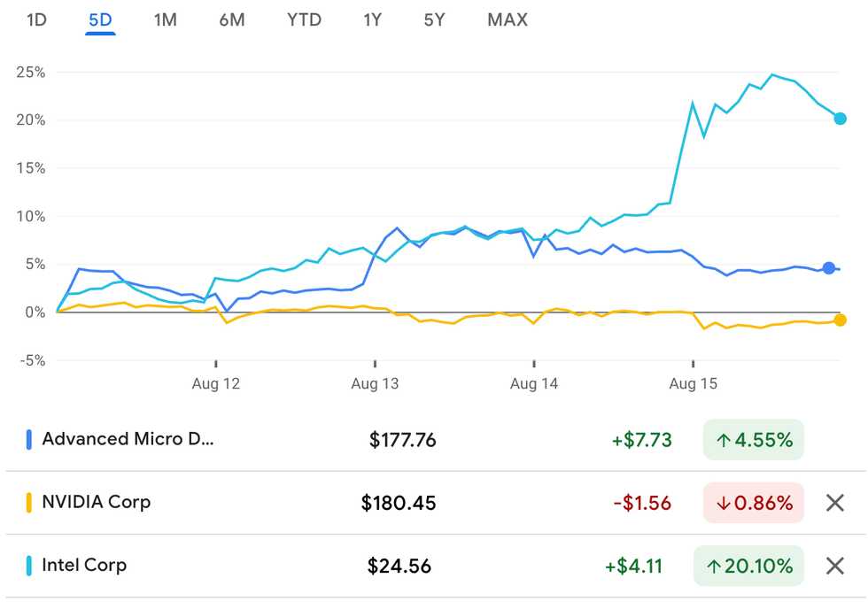The width and height of the screenshot is (868, 609).
Task: Click the AMD line endpoint dot
Action: [x=829, y=268]
